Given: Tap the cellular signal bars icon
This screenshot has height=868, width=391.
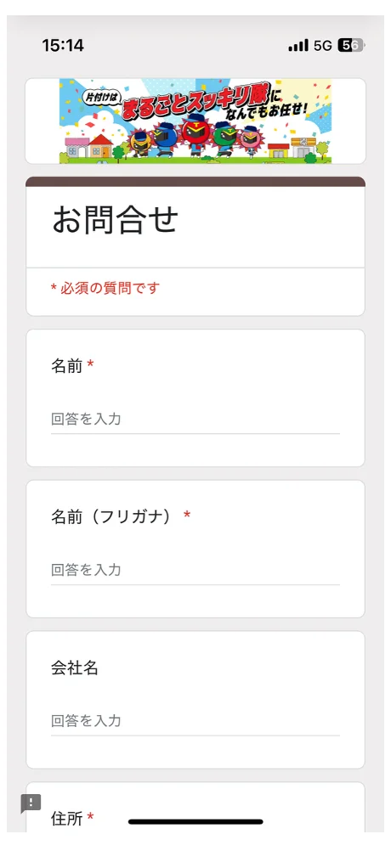Looking at the screenshot, I should [298, 45].
